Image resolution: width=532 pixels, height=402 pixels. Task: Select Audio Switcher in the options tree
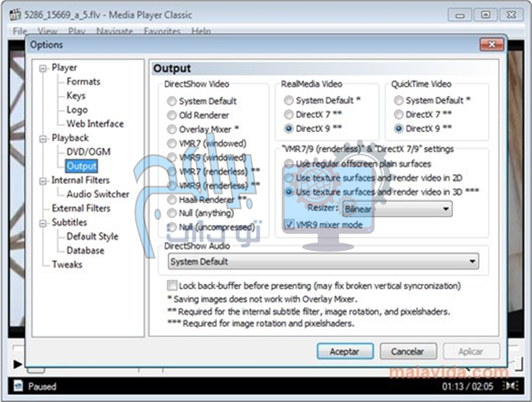pyautogui.click(x=97, y=194)
